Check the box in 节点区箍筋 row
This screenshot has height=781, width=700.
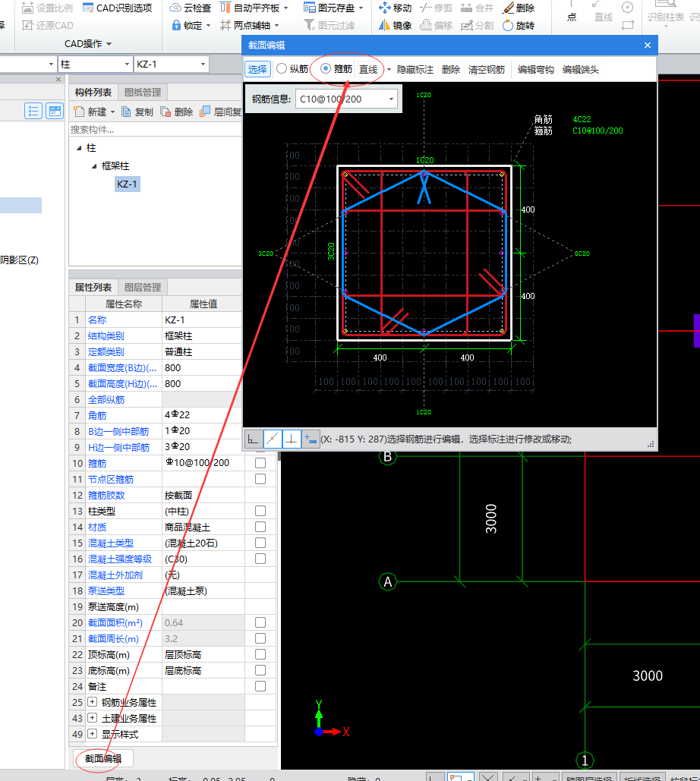pos(260,479)
